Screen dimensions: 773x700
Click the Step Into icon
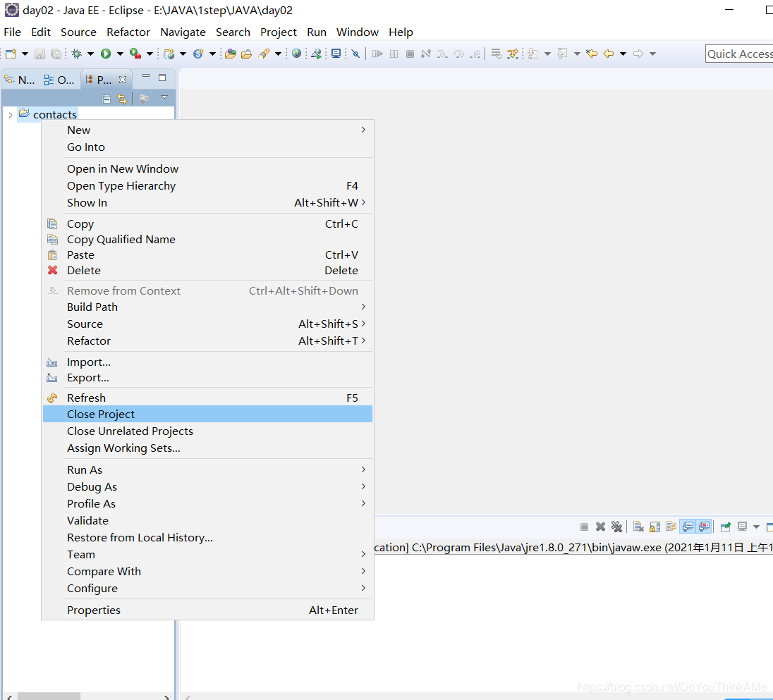pos(442,54)
